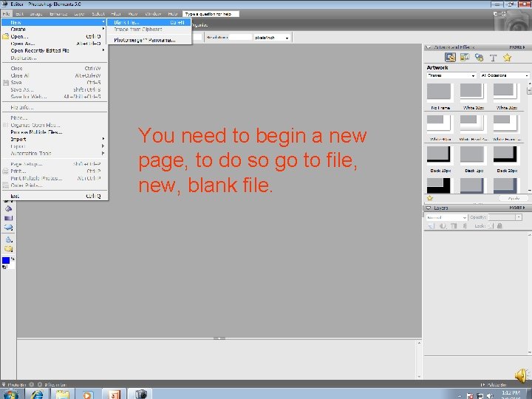Click Open As... in the File menu
This screenshot has height=399, width=532.
(x=54, y=44)
